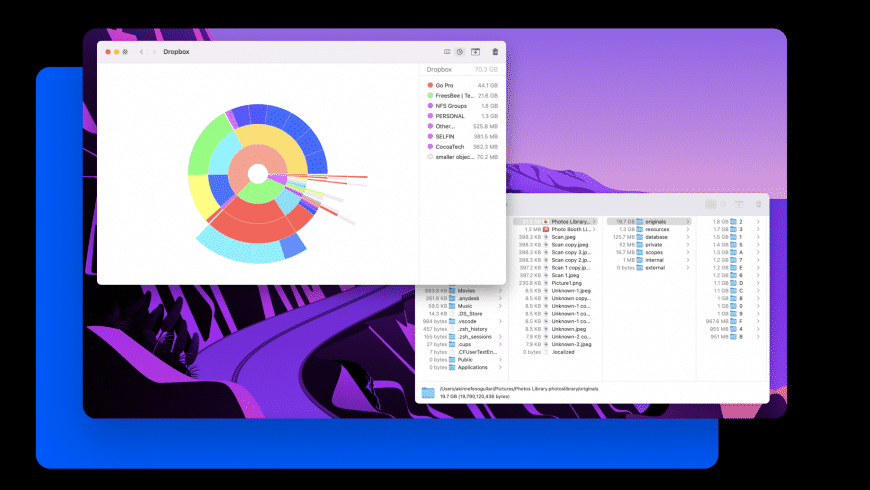Go back with the left arrow
This screenshot has width=870, height=490.
[x=141, y=51]
